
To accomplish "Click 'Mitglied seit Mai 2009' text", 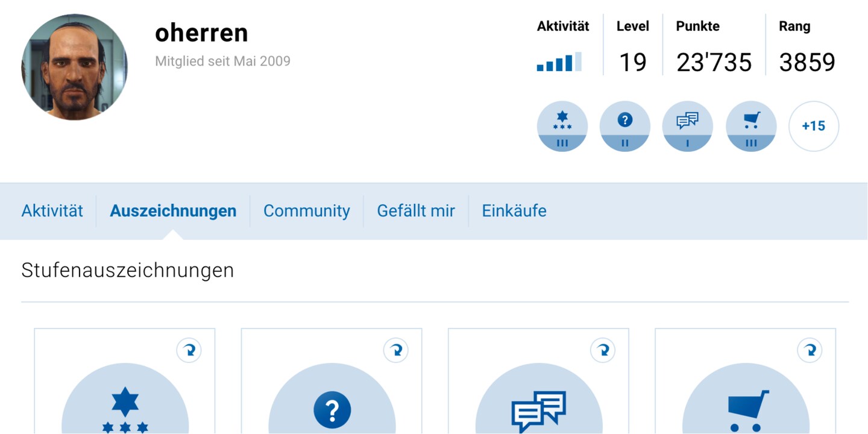I will 222,61.
